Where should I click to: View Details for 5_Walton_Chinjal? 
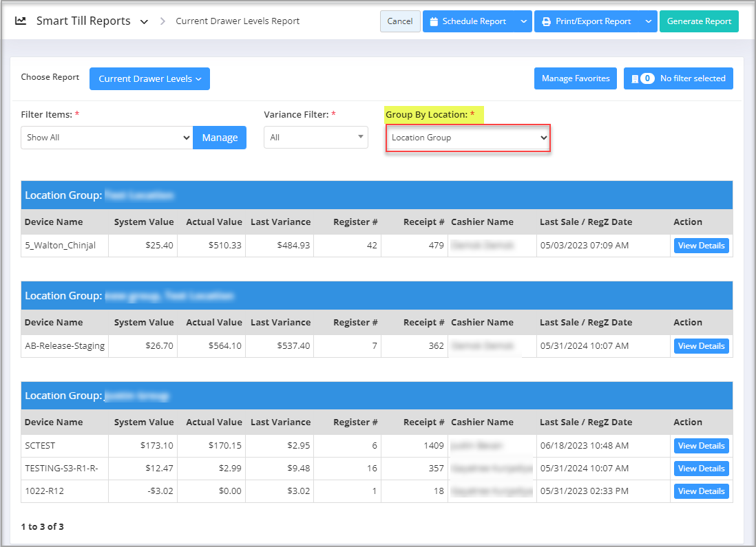701,246
